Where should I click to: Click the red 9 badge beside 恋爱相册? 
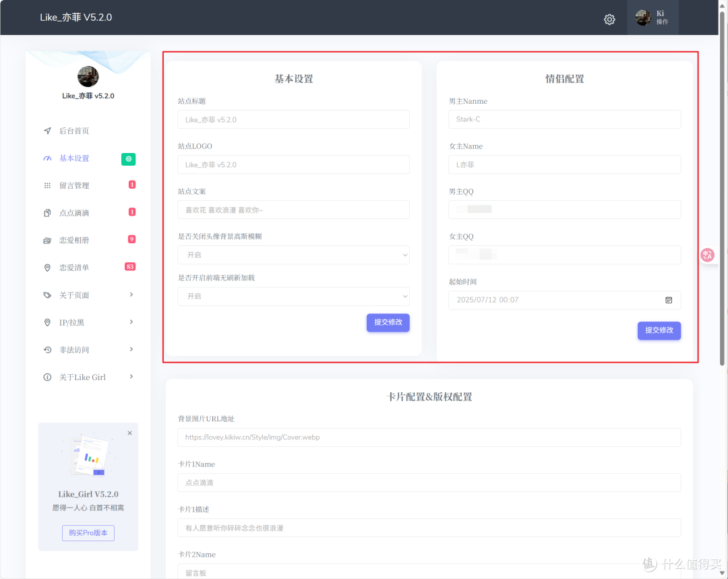(x=132, y=239)
